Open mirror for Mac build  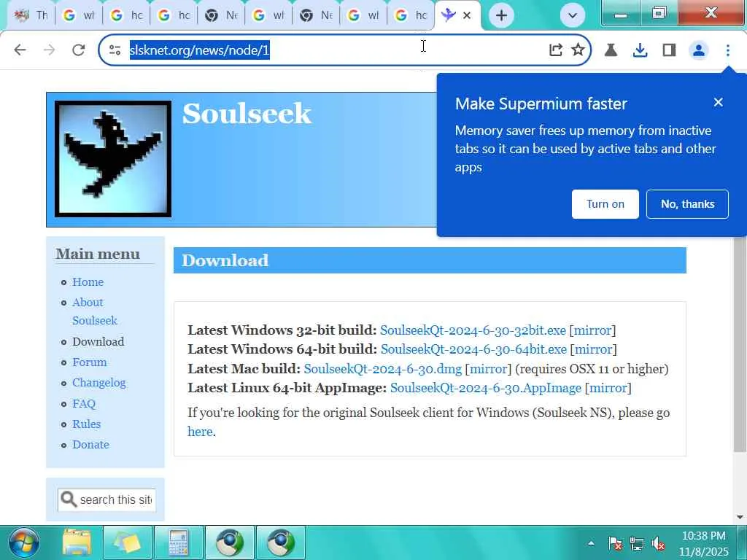[488, 368]
